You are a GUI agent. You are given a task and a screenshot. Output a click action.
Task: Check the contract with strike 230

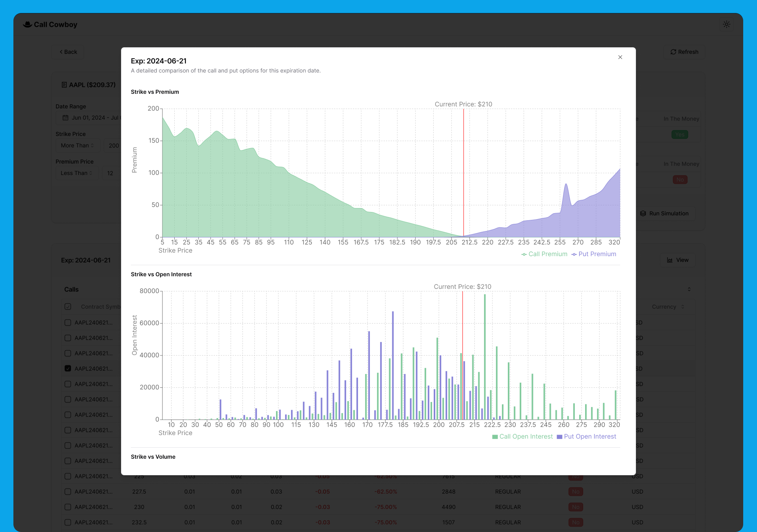[x=68, y=507]
